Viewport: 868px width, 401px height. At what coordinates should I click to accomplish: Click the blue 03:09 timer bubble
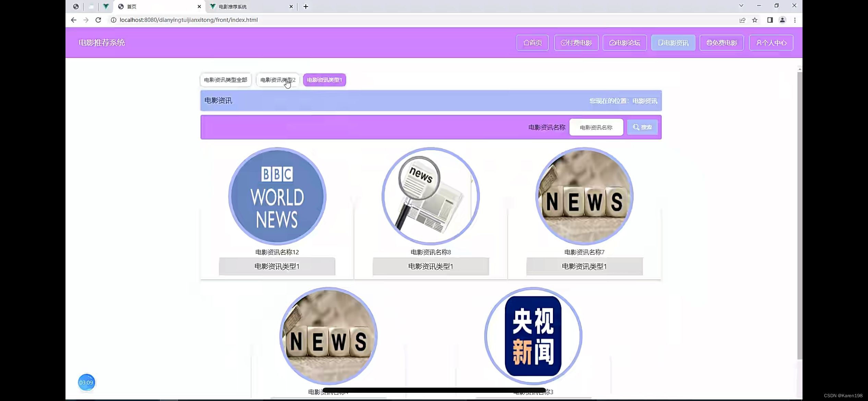86,382
